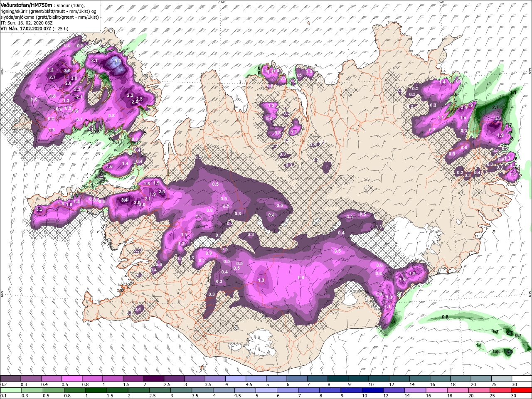Viewport: 532px width, 399px height.
Task: Click the 3.0 precipitation value on map
Action: tap(74, 78)
